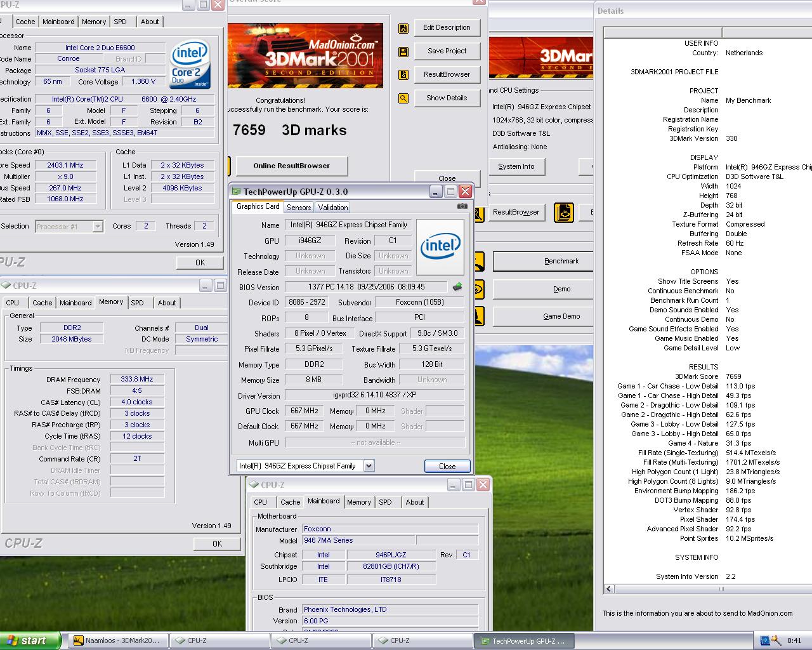This screenshot has height=650, width=812.
Task: Click 'Phoenix Technologies, LTD' BIOS brand
Action: coord(390,610)
